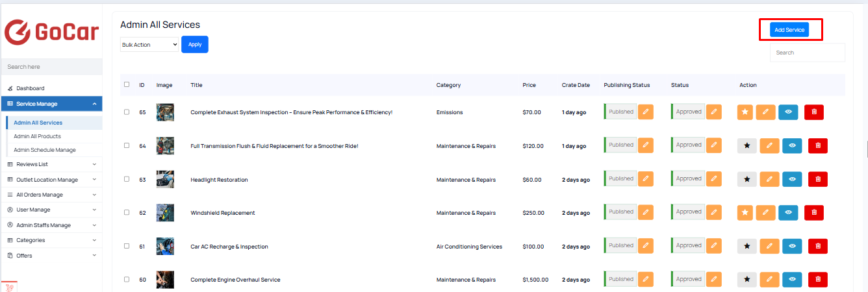Screen dimensions: 868x292
Task: Click the blue Apply button
Action: coord(195,45)
